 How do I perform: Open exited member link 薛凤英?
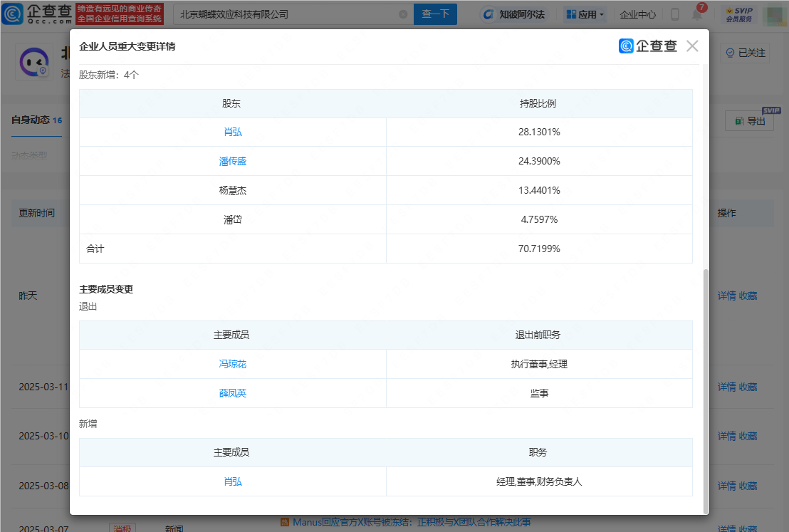tap(233, 393)
